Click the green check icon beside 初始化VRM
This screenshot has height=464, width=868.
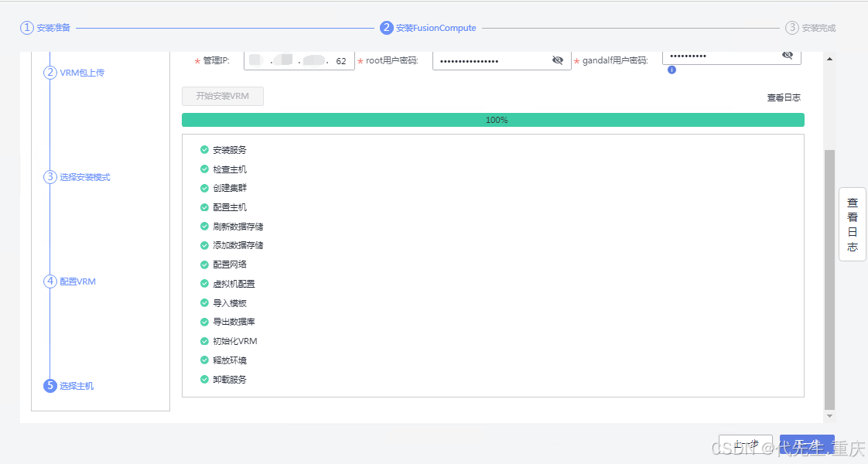pyautogui.click(x=204, y=341)
